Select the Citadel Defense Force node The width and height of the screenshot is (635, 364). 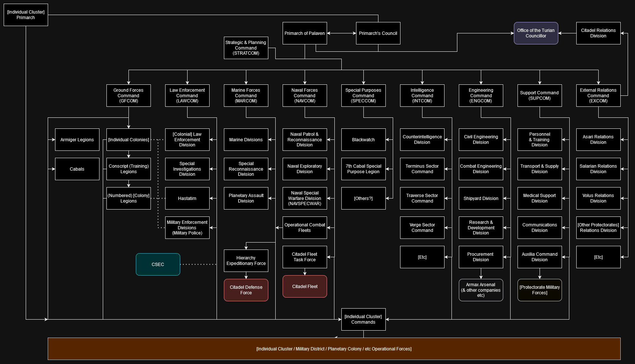coord(246,290)
